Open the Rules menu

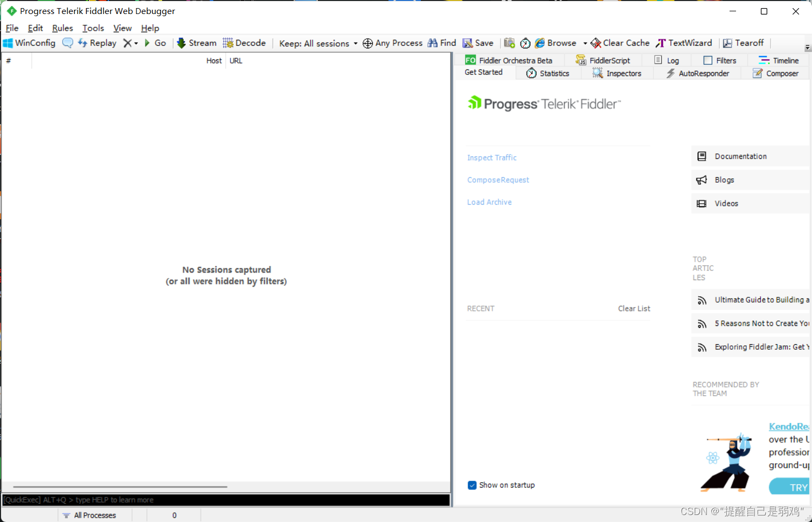[x=63, y=28]
